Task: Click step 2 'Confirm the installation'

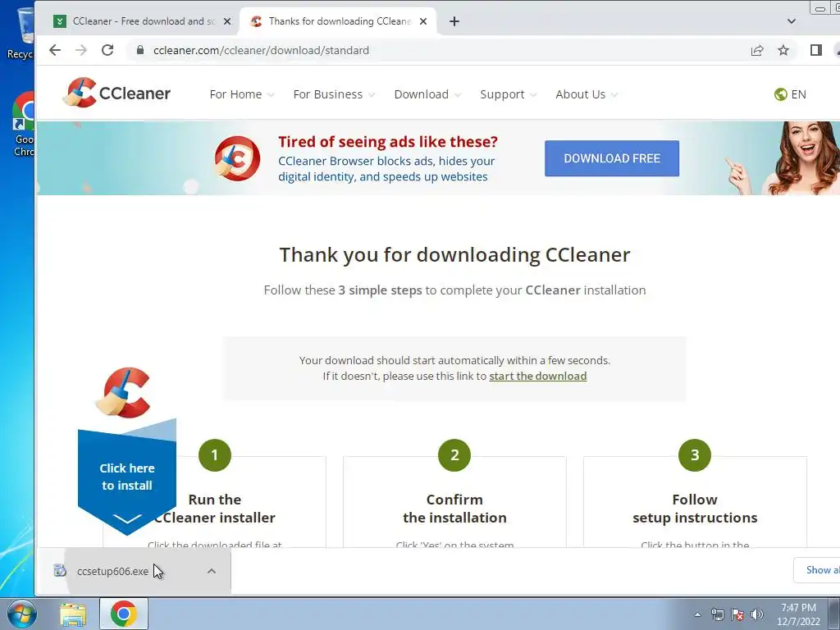Action: (454, 509)
